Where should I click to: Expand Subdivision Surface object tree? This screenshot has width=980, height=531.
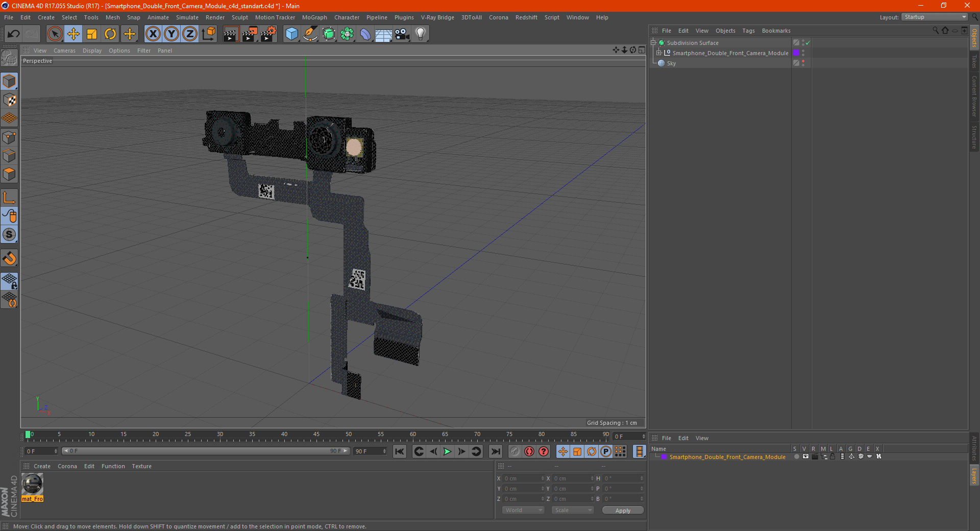point(653,43)
